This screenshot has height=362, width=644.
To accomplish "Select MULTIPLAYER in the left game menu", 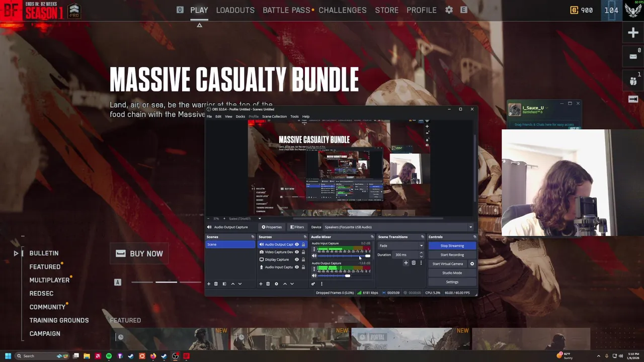I will pyautogui.click(x=49, y=280).
